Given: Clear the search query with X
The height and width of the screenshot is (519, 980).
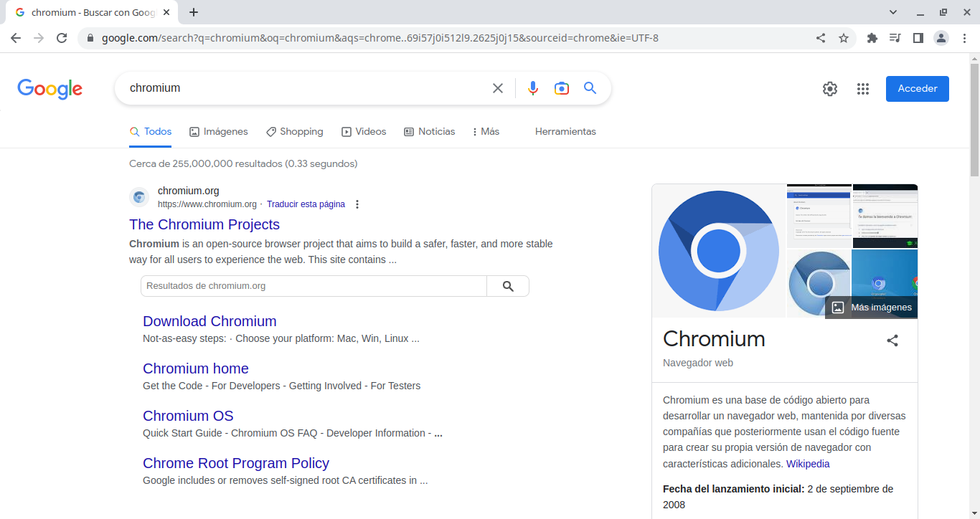Looking at the screenshot, I should (x=498, y=88).
